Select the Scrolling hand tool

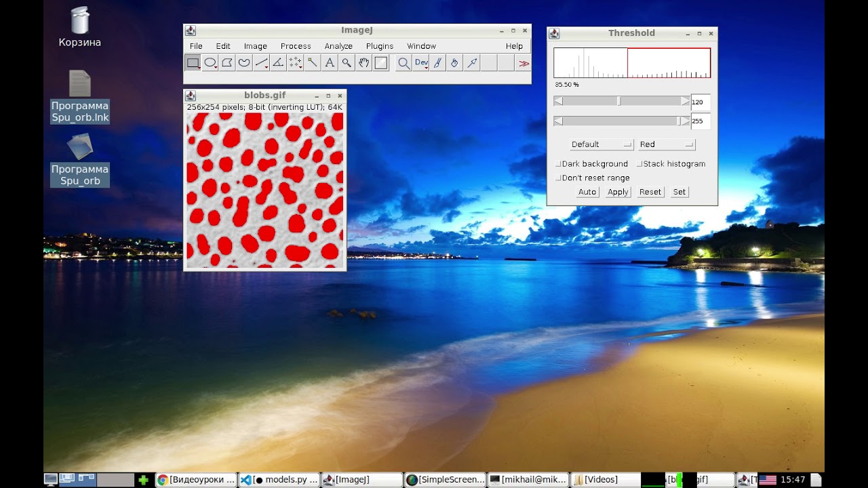(x=363, y=63)
